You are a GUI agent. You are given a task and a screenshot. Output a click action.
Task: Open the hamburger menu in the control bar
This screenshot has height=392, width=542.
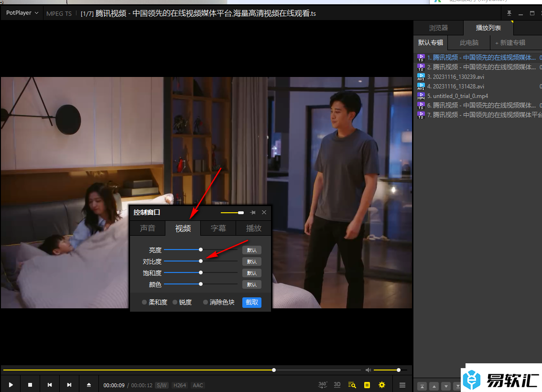[x=402, y=385]
